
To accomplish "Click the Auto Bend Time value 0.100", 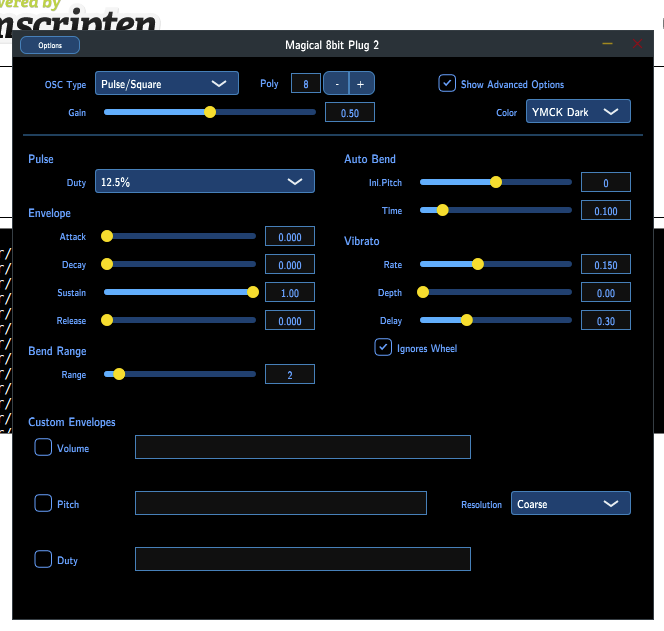I will [606, 210].
